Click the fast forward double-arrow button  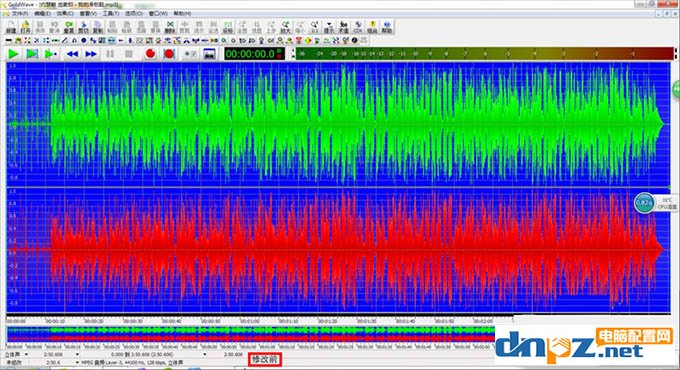click(x=91, y=54)
